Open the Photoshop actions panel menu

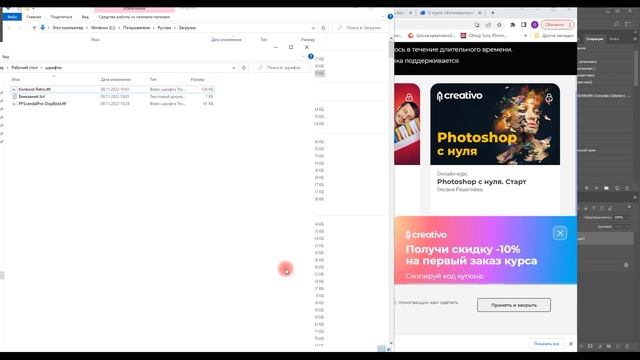click(x=635, y=39)
